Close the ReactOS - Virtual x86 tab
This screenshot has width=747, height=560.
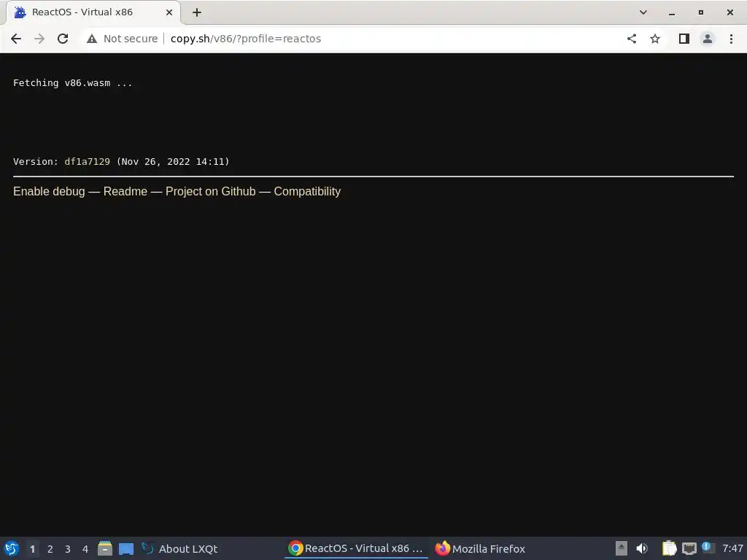169,12
